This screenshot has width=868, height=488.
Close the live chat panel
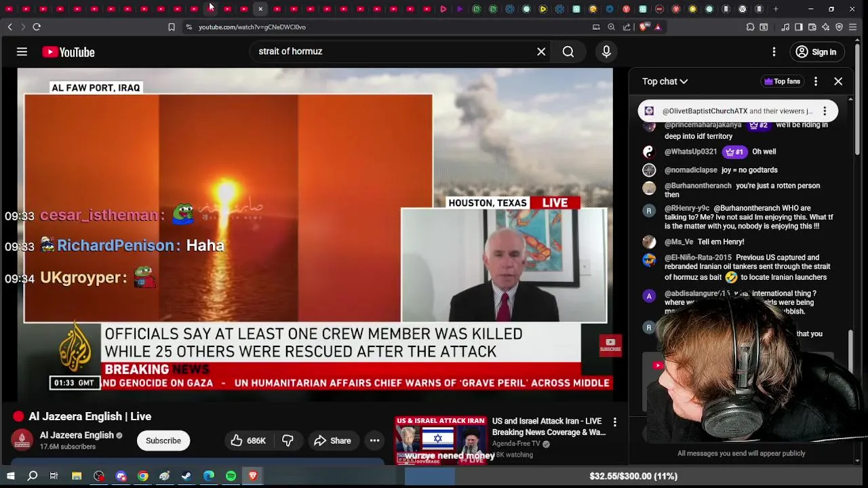[838, 81]
